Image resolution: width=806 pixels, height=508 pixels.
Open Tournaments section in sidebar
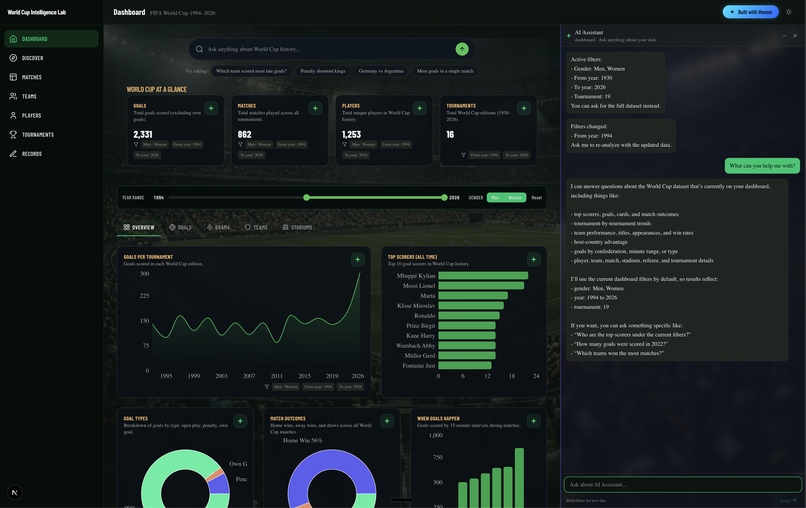click(51, 134)
